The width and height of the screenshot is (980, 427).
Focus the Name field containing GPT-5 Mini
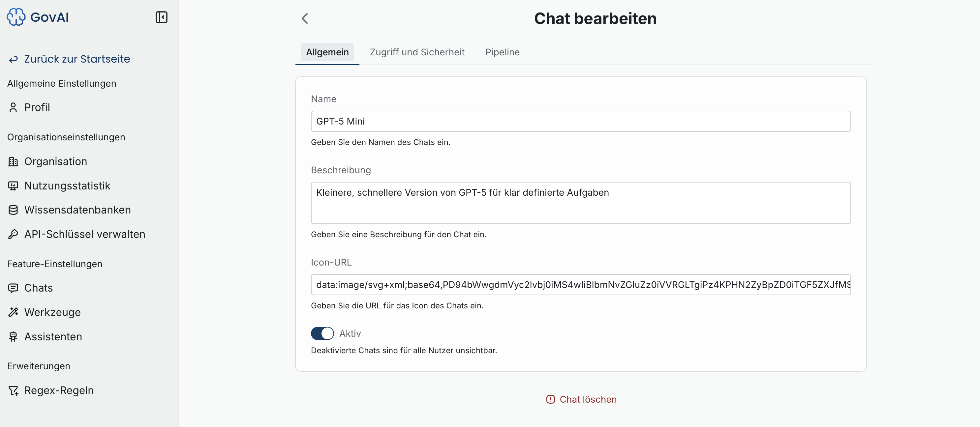pyautogui.click(x=581, y=121)
